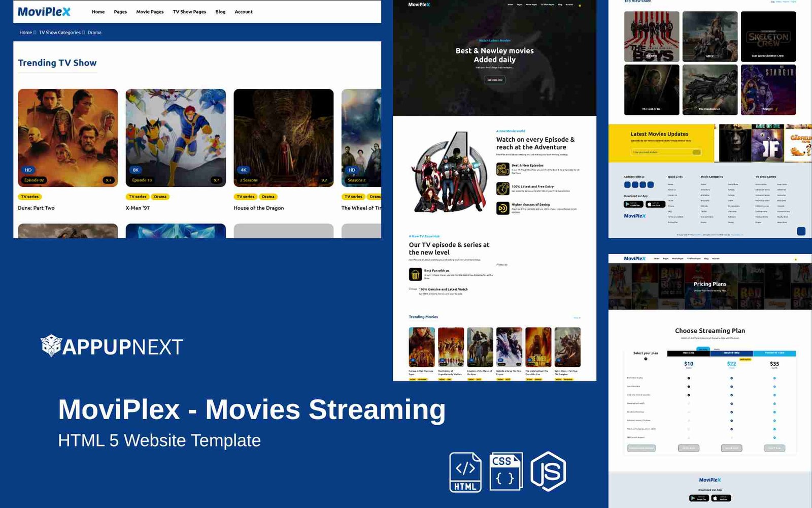Open The Mandalorian poster thumbnail
Screen dimensions: 812x508
tap(710, 89)
